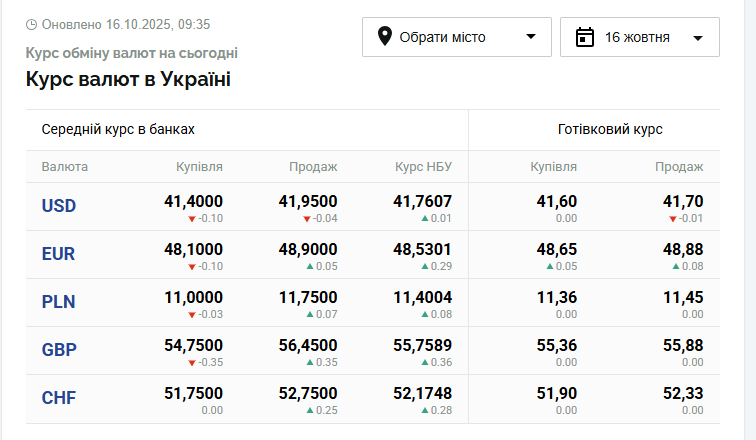
Task: Open the CHF currency link
Action: click(59, 398)
